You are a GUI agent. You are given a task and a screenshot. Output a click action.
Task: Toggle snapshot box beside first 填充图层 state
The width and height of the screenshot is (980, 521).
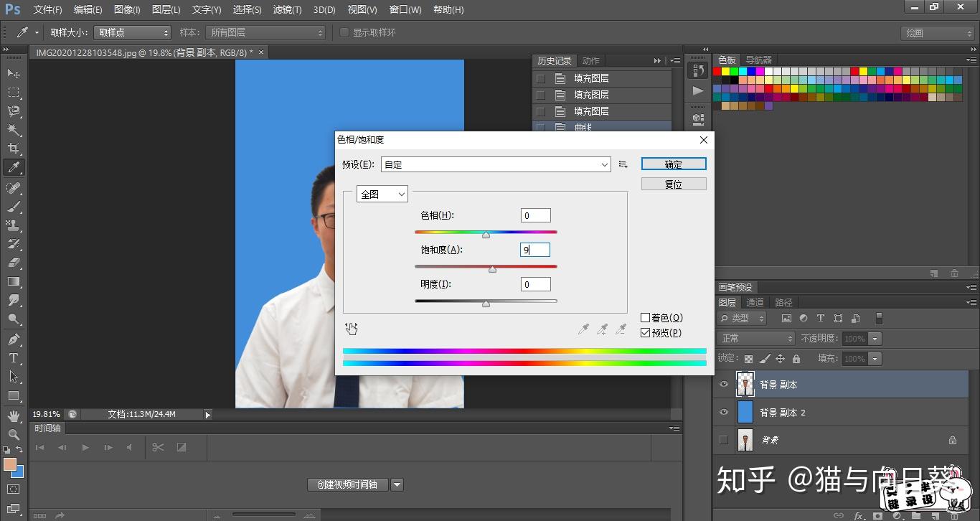541,78
